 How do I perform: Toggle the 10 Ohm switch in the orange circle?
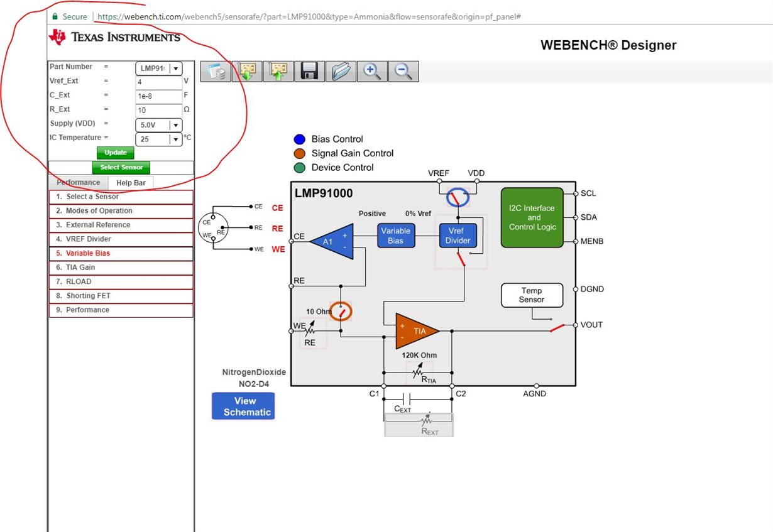click(x=340, y=310)
